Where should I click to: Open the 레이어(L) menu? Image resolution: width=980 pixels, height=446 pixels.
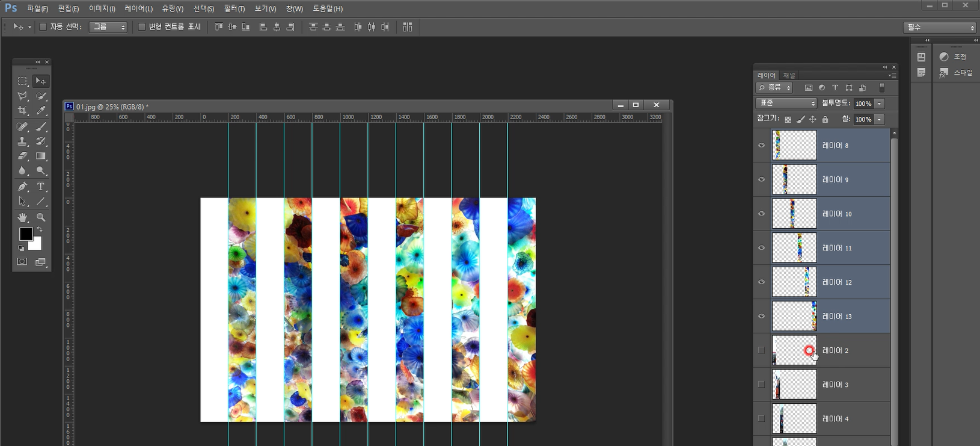(139, 9)
